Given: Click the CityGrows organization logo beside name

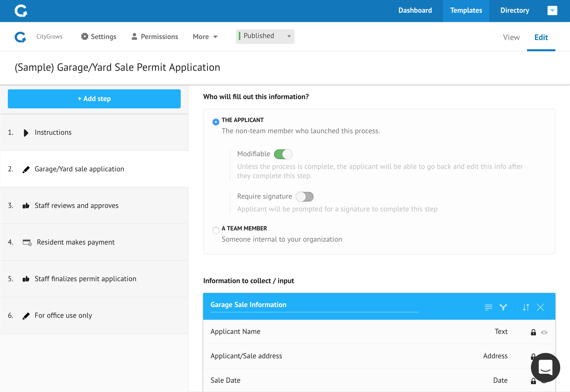Looking at the screenshot, I should [x=20, y=37].
